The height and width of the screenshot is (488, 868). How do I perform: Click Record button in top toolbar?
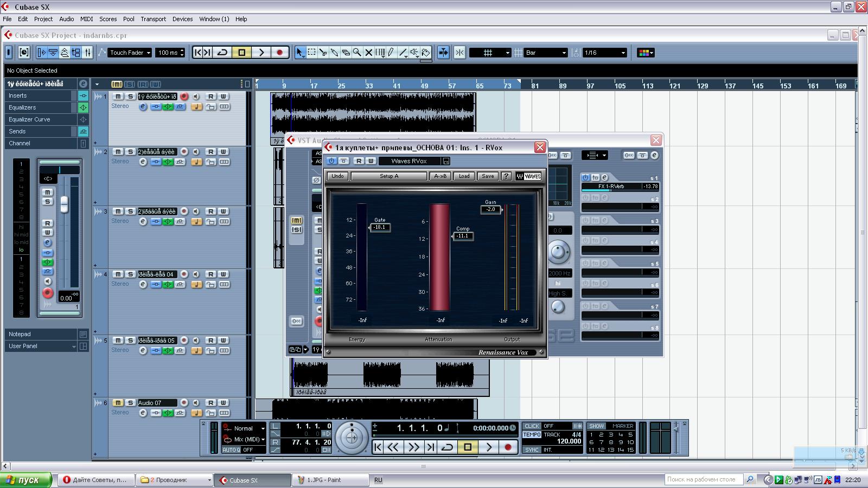[280, 53]
